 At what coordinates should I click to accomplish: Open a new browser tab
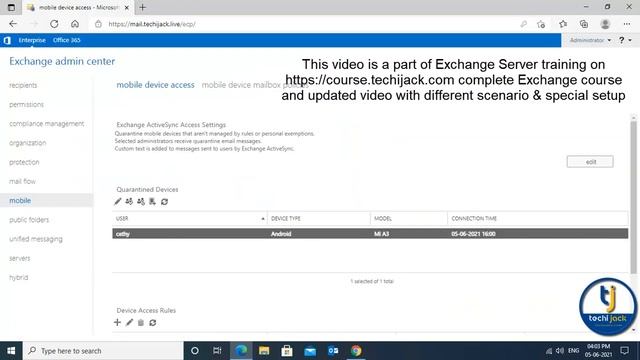point(142,7)
